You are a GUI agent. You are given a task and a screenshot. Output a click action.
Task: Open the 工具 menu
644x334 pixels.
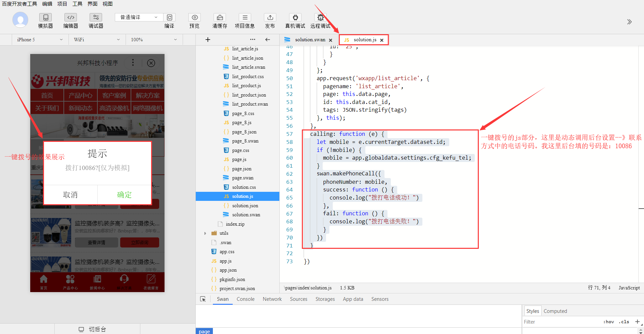pyautogui.click(x=77, y=4)
